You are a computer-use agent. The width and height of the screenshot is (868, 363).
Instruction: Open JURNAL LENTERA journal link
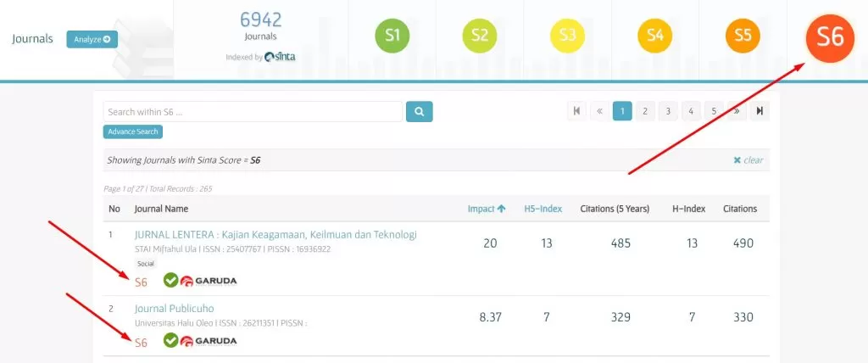pyautogui.click(x=275, y=234)
